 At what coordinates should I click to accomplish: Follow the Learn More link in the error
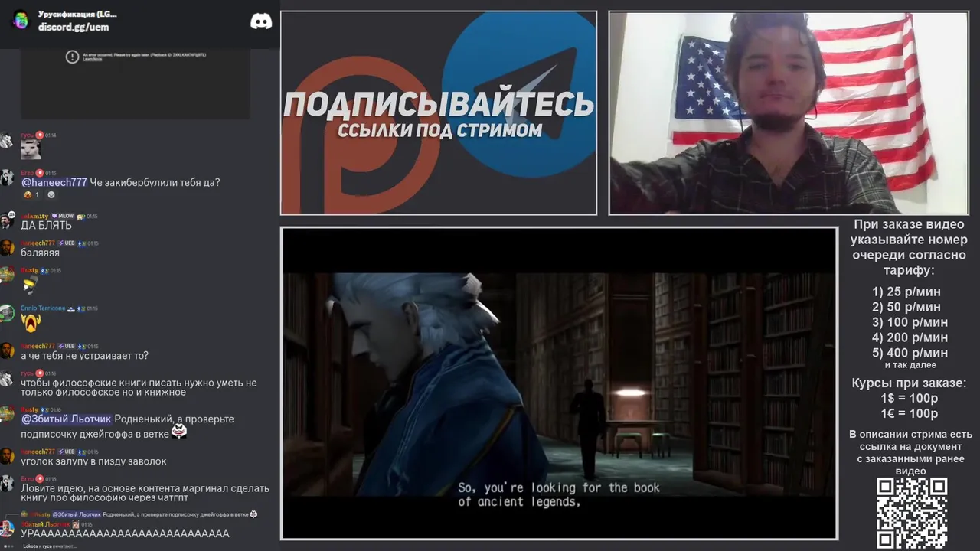(x=92, y=59)
